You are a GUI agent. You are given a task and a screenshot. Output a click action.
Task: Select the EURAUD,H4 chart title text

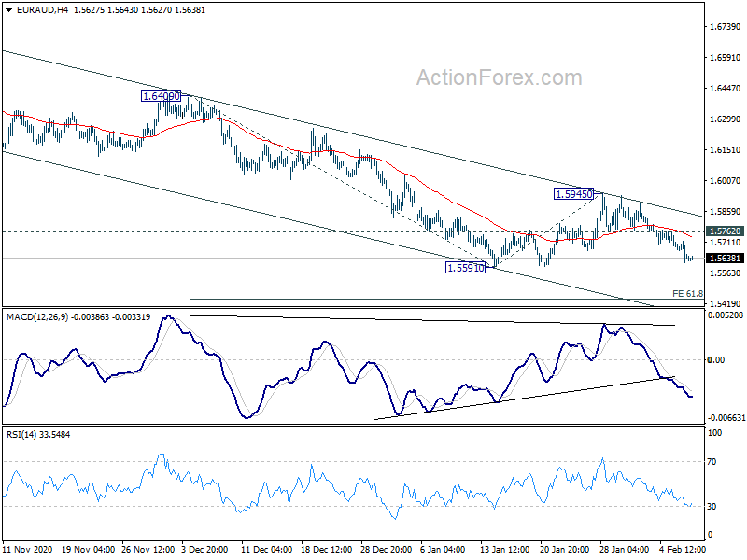coord(42,10)
